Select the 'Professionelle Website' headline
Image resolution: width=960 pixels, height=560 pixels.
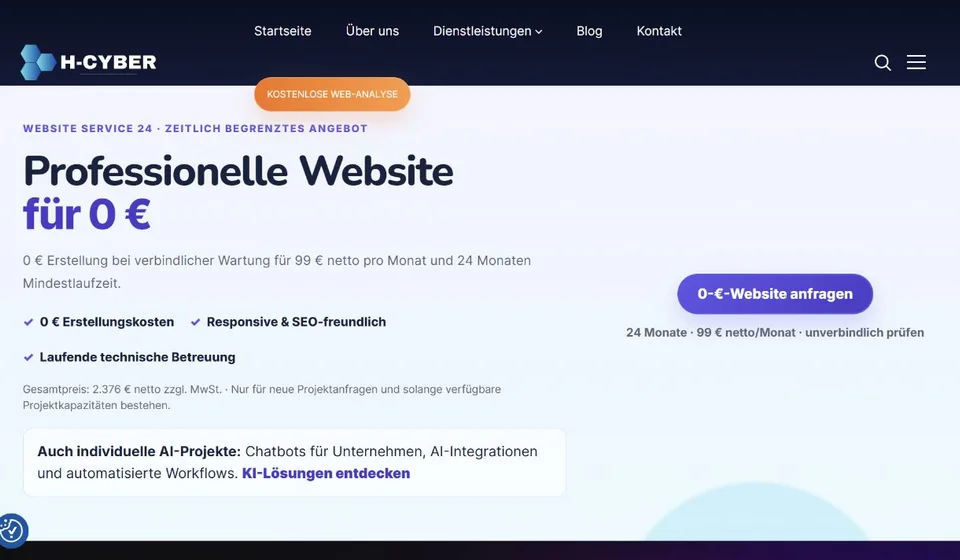click(238, 171)
